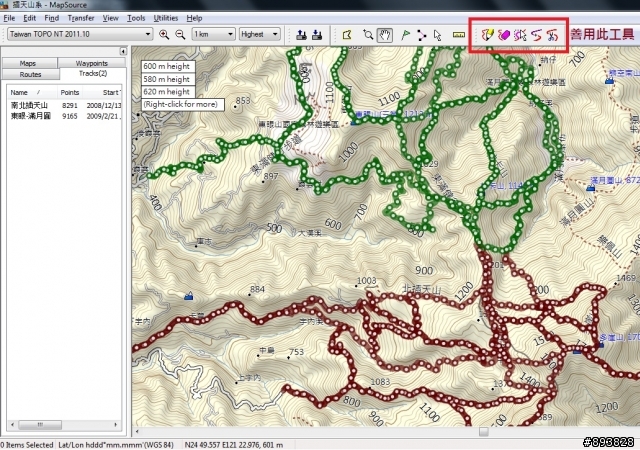Open the Transfer menu
Image resolution: width=640 pixels, height=450 pixels.
click(x=81, y=18)
